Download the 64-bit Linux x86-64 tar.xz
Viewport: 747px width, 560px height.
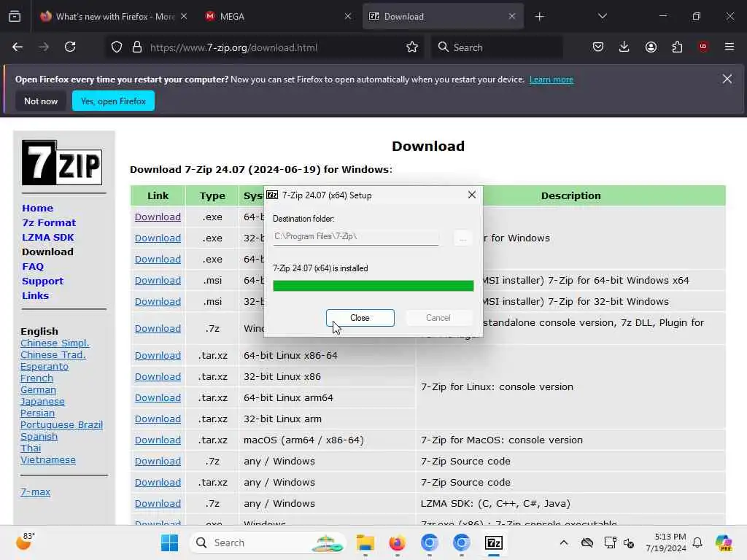(x=158, y=356)
